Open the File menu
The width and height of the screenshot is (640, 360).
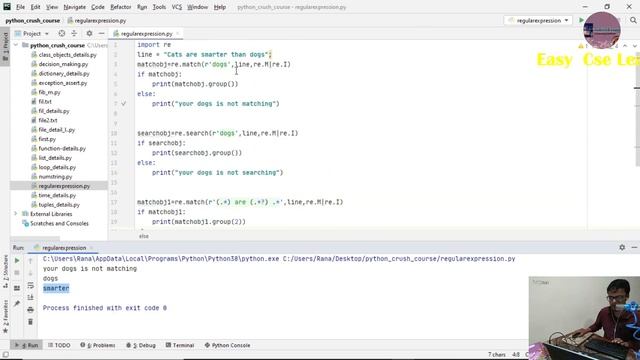click(20, 7)
